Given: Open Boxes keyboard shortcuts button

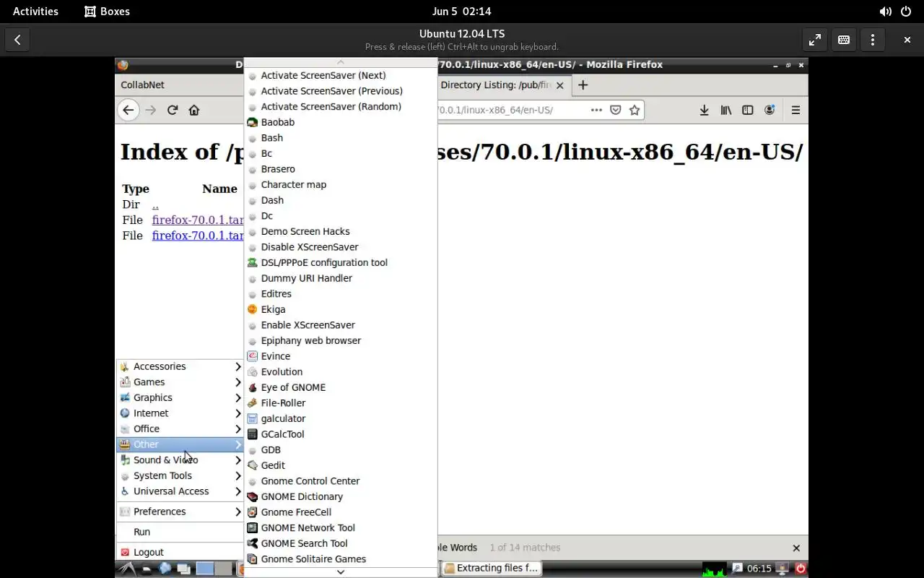Looking at the screenshot, I should click(843, 40).
